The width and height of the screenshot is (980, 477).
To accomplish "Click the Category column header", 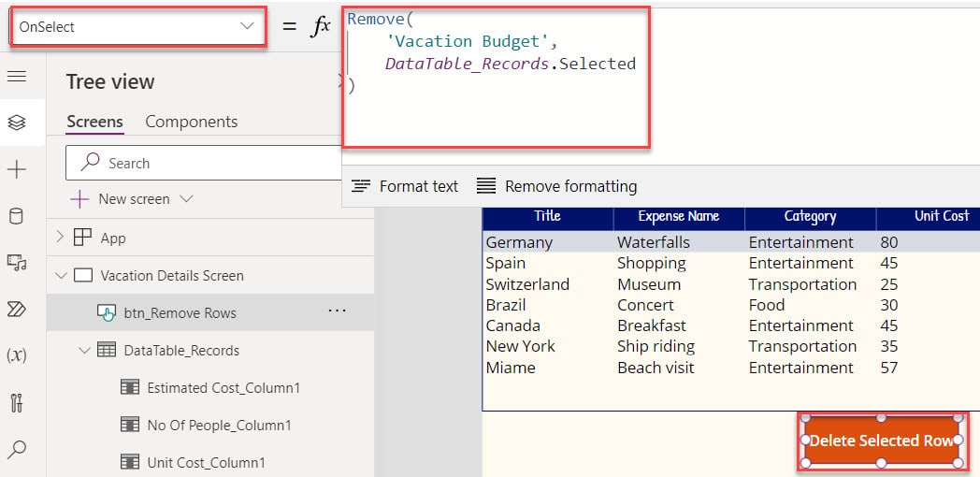I will tap(810, 216).
